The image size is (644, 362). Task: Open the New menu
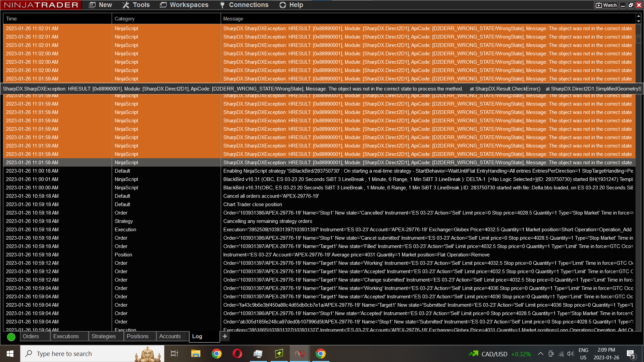pos(101,5)
